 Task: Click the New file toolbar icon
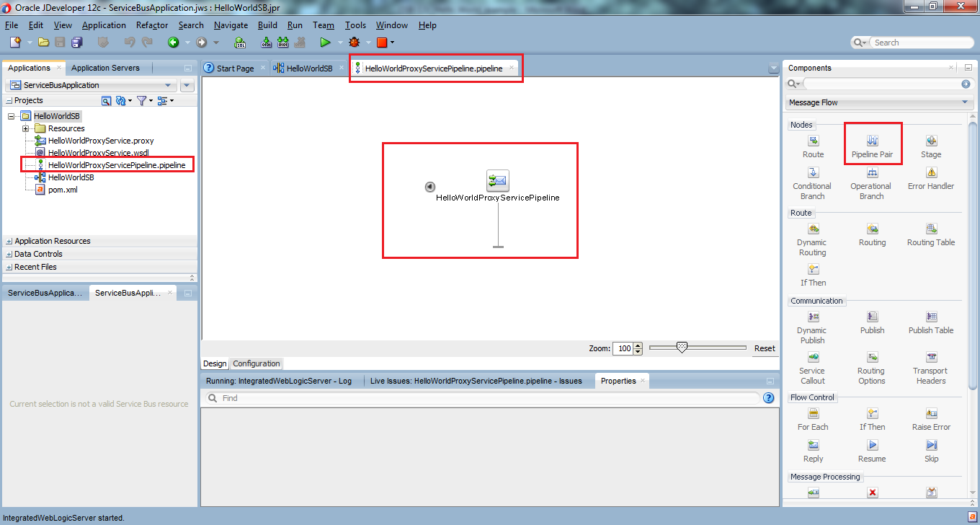coord(15,43)
